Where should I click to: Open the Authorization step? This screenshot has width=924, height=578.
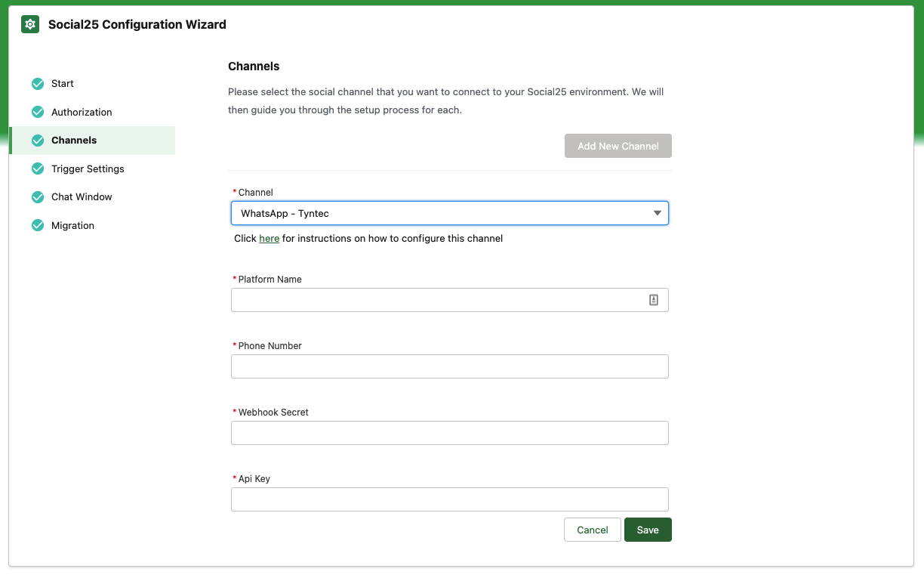point(82,112)
